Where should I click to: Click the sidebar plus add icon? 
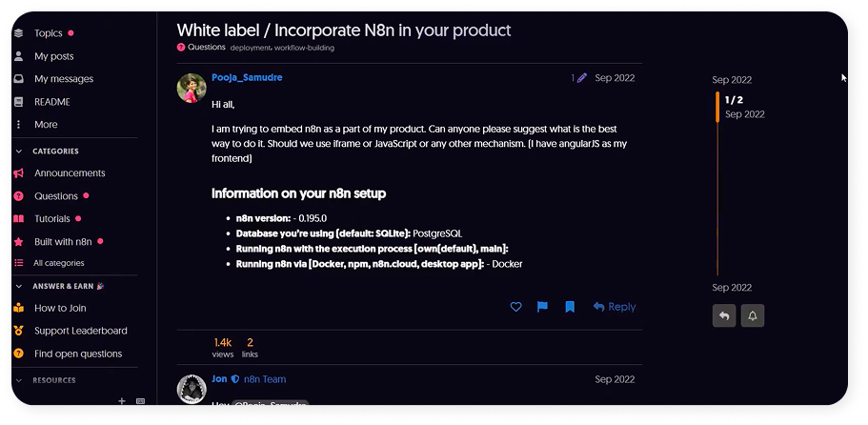coord(122,400)
